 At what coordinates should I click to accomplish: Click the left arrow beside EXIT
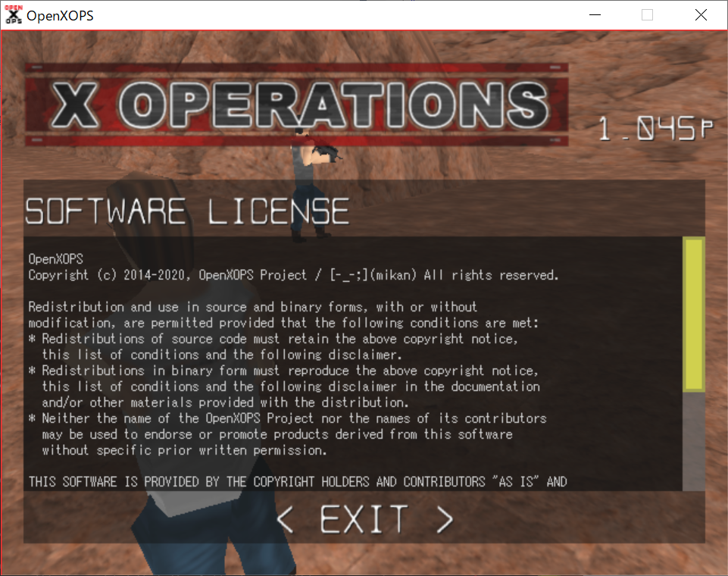point(285,519)
